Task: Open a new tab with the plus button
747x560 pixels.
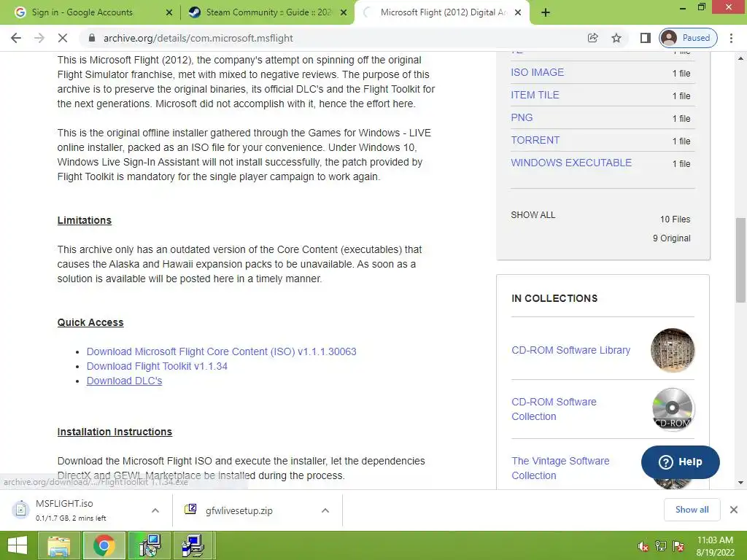Action: pos(546,12)
